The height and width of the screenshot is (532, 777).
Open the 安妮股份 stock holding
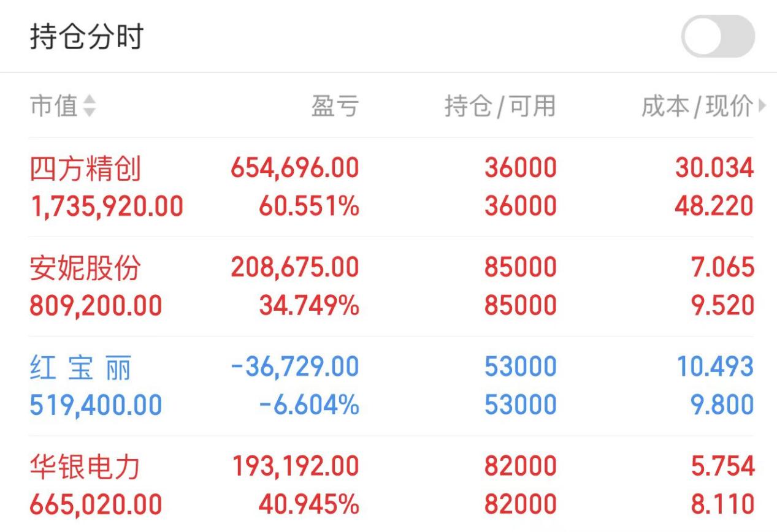tap(391, 286)
